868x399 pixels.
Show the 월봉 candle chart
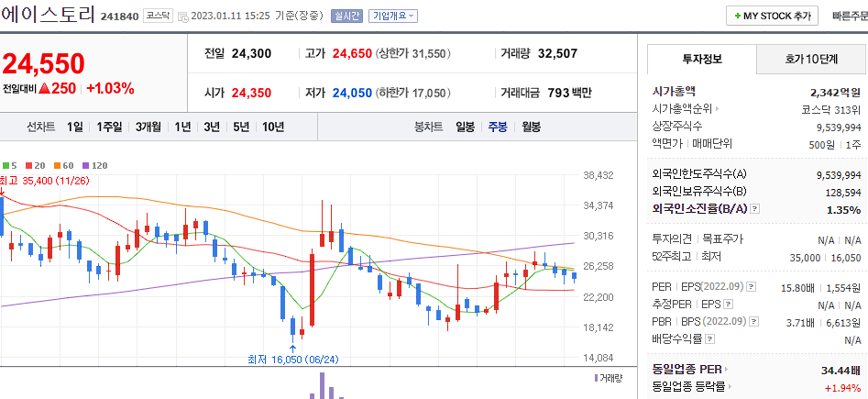point(531,127)
